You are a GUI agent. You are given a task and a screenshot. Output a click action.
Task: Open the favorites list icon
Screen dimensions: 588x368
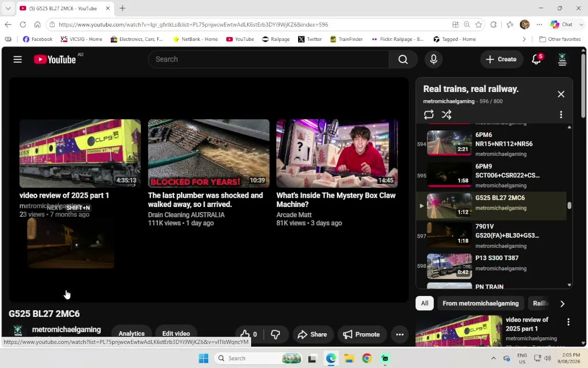point(509,25)
